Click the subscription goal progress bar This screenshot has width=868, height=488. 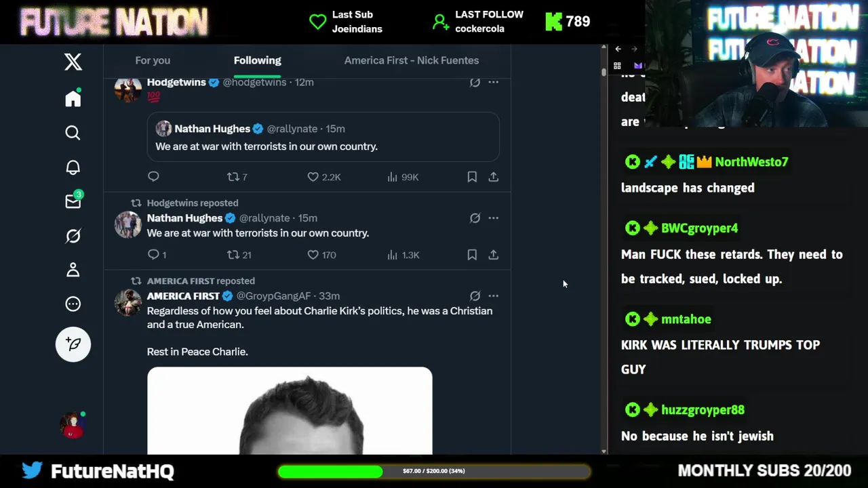click(434, 471)
